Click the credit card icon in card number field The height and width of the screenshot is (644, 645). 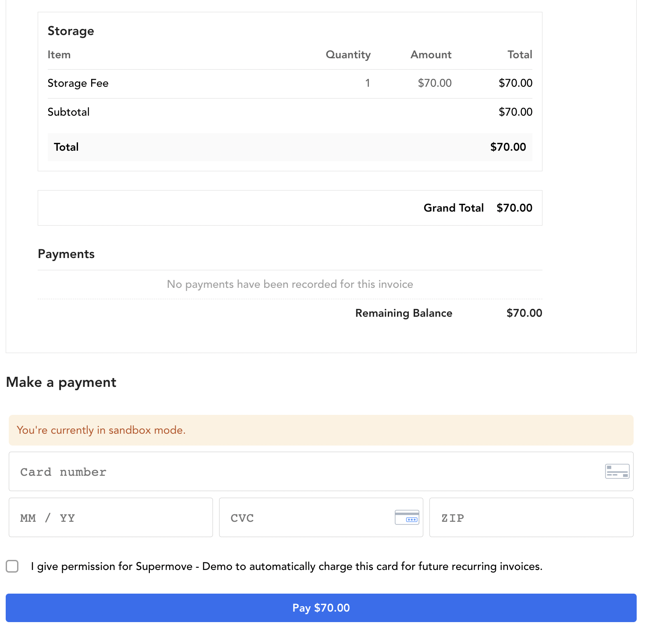coord(617,471)
